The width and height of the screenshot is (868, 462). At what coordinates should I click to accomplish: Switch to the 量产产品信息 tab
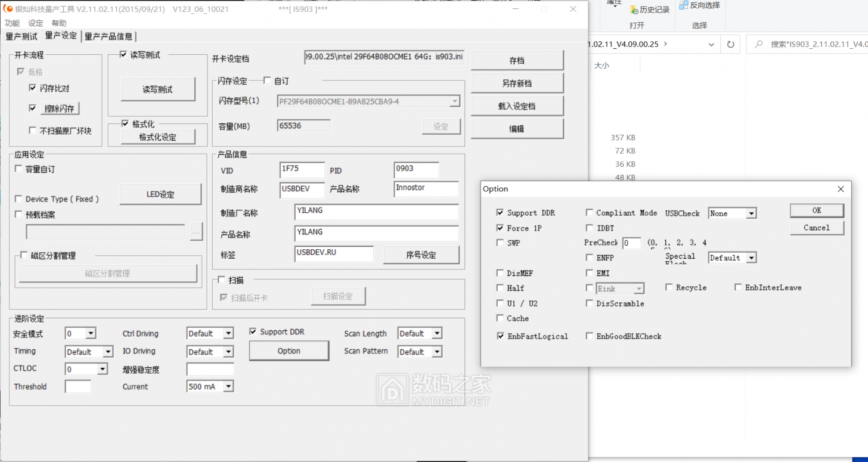pos(108,36)
